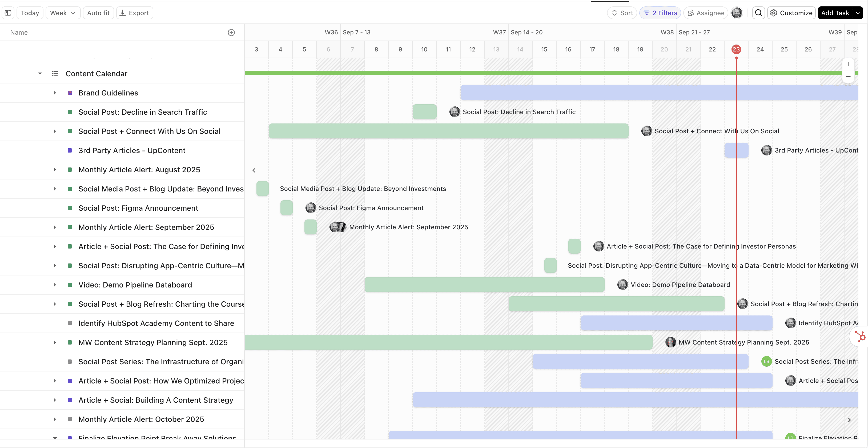Click the user avatar filter at top
The height and width of the screenshot is (448, 868).
click(737, 13)
